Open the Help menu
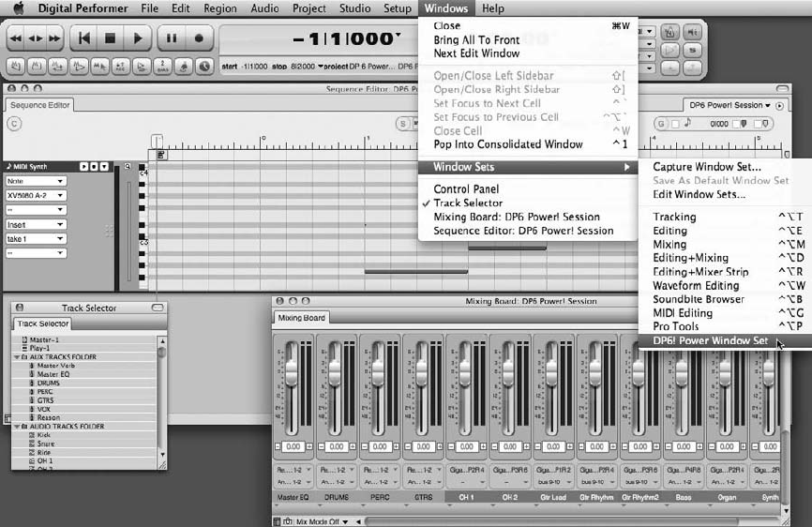 tap(493, 8)
